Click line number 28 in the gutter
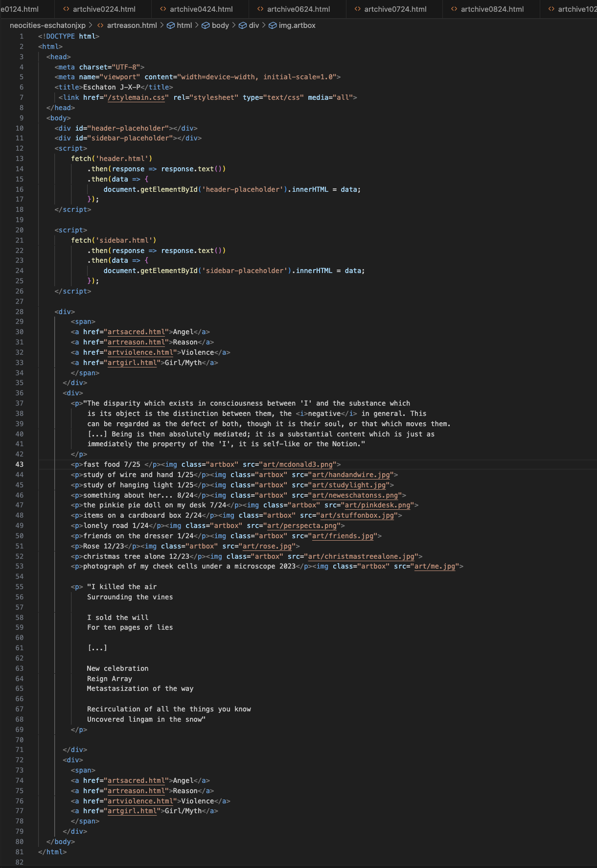597x868 pixels. tap(20, 312)
